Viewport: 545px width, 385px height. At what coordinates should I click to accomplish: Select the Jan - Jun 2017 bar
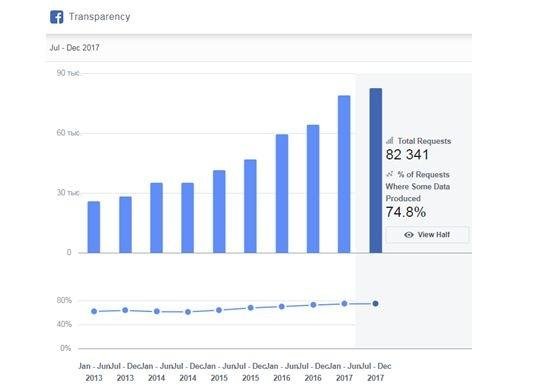(x=344, y=174)
